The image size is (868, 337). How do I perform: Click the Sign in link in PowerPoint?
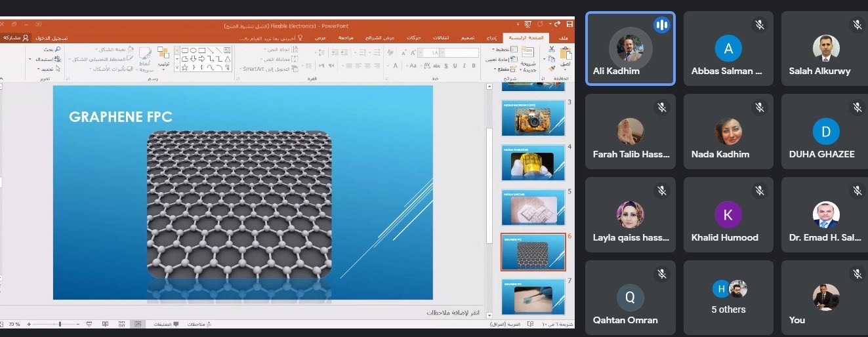[x=52, y=38]
